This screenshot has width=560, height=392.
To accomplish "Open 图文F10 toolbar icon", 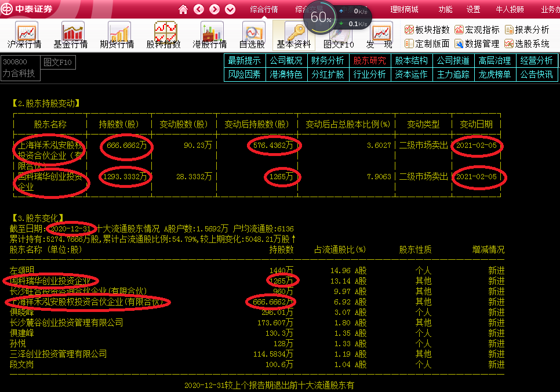I will point(339,35).
